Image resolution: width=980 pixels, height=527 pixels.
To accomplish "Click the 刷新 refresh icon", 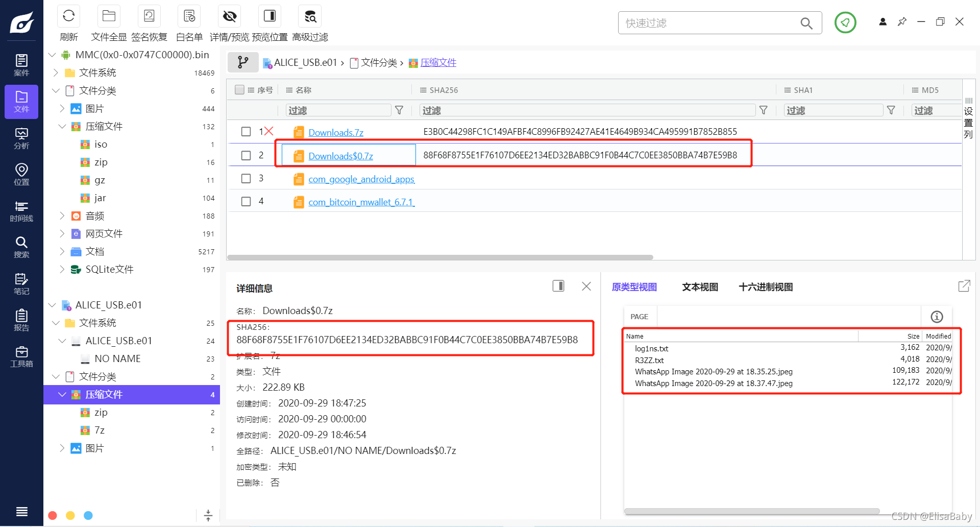I will (69, 16).
